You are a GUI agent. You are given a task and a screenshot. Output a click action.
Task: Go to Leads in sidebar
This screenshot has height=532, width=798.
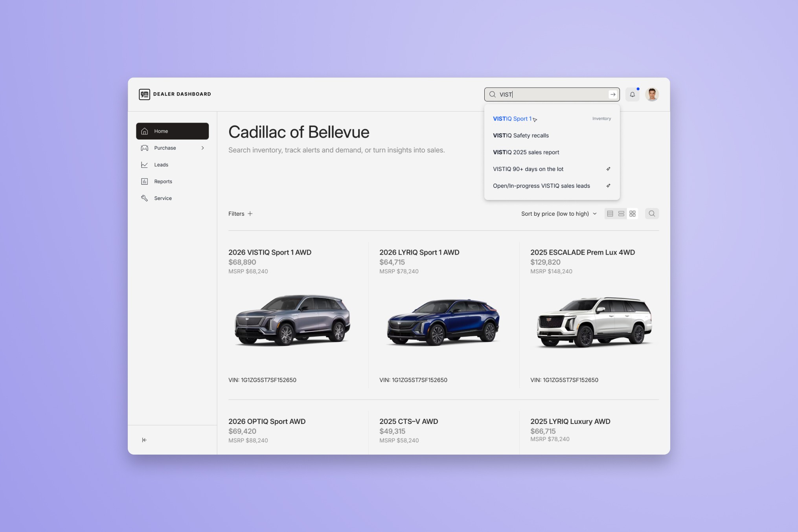pos(161,165)
